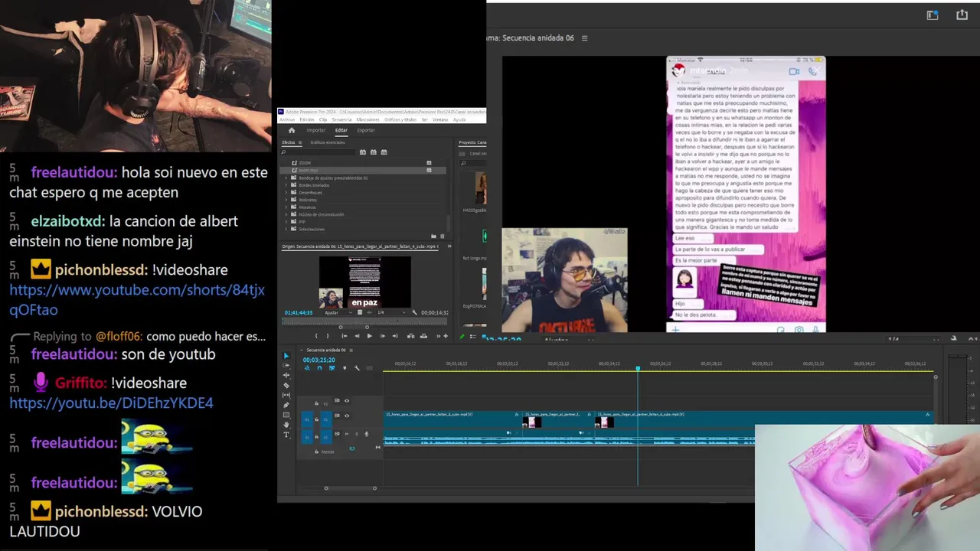Toggle linked selection in timeline

click(x=332, y=368)
